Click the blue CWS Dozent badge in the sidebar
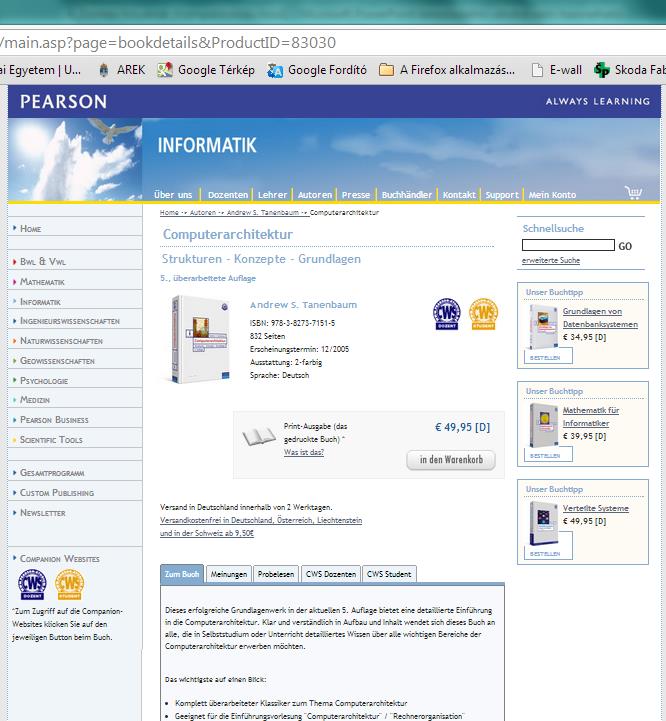Viewport: 666px width, 721px height. coord(32,584)
